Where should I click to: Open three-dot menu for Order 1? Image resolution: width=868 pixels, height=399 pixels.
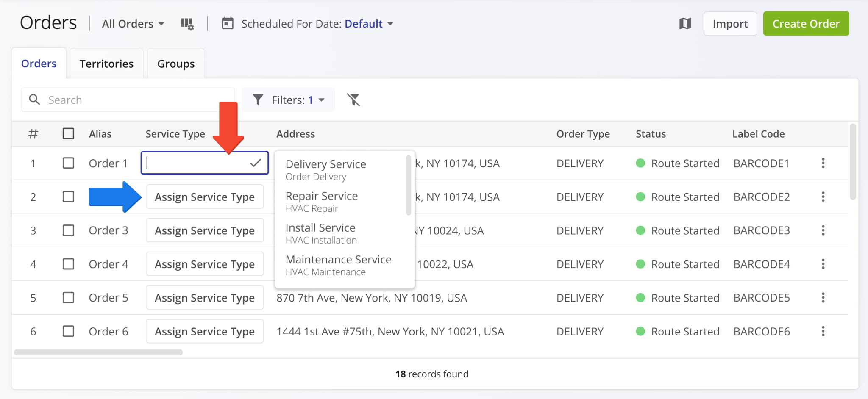point(823,163)
